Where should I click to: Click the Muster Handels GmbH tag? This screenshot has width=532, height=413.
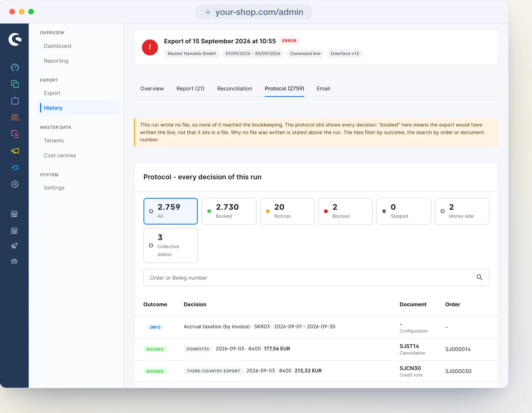tap(192, 54)
